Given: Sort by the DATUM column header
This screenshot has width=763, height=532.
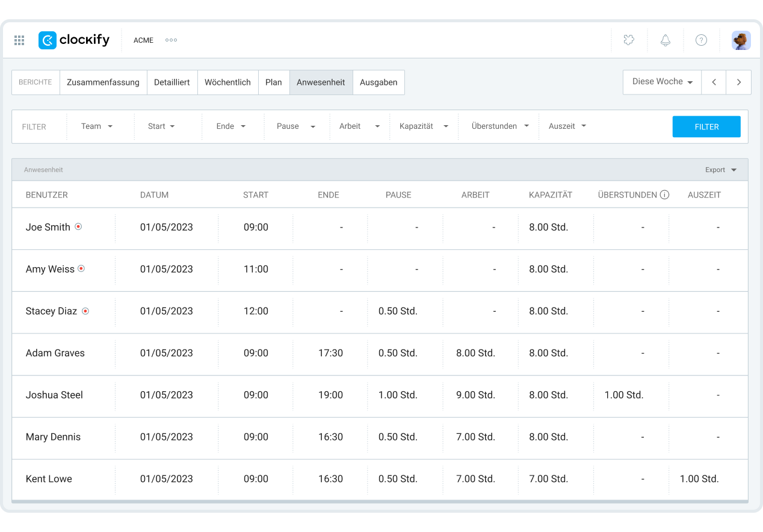Looking at the screenshot, I should tap(155, 195).
